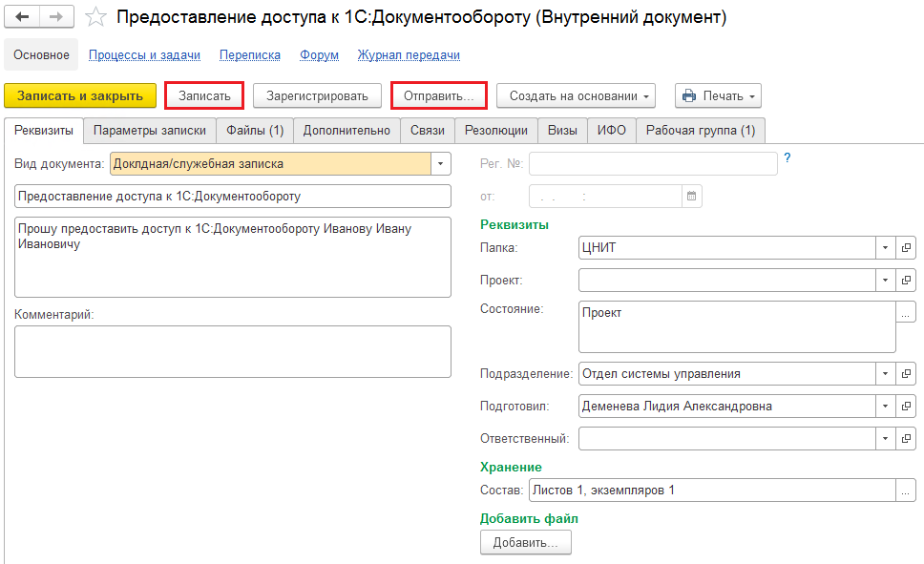This screenshot has width=924, height=564.
Task: Click the Папка field containing ЦНИТ
Action: click(727, 247)
